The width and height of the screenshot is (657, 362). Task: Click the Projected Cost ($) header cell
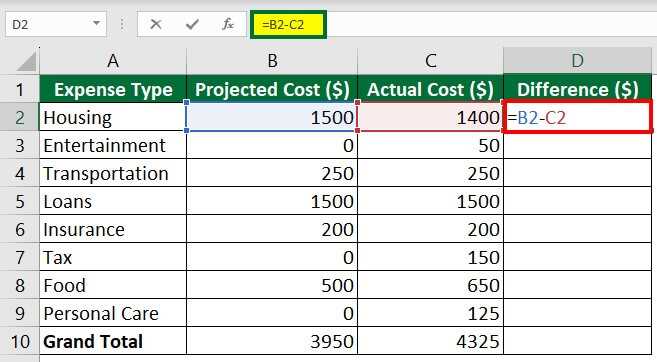pos(272,89)
